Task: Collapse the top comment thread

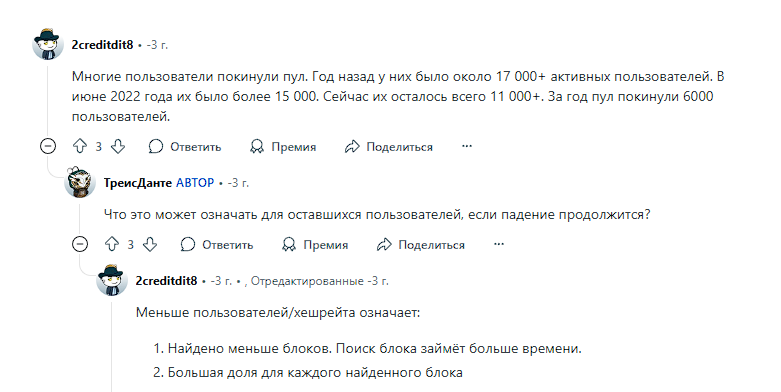Action: coord(48,146)
